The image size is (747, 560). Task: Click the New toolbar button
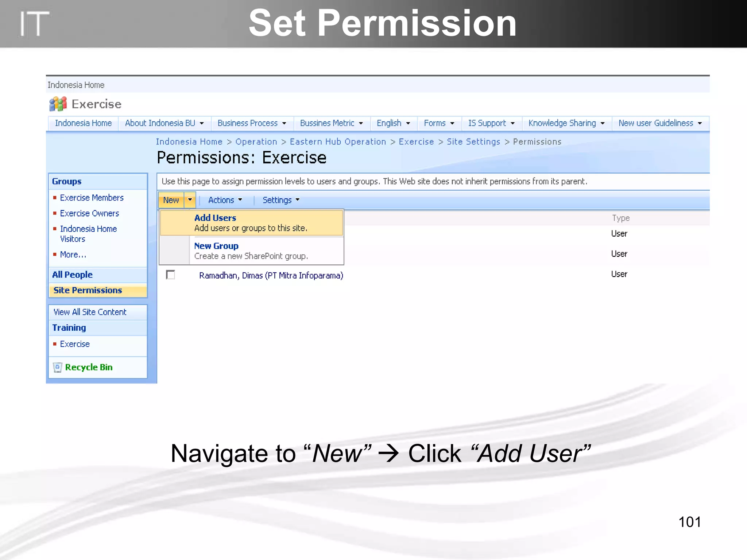171,200
